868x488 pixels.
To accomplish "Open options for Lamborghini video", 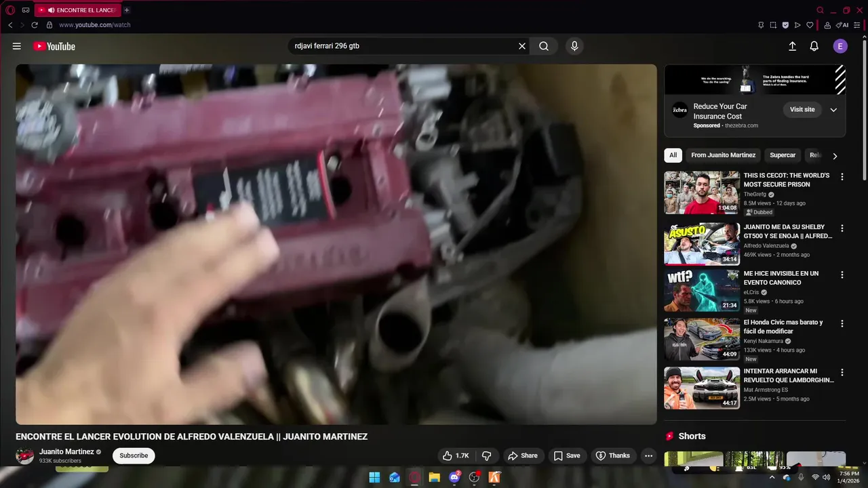I will (842, 373).
